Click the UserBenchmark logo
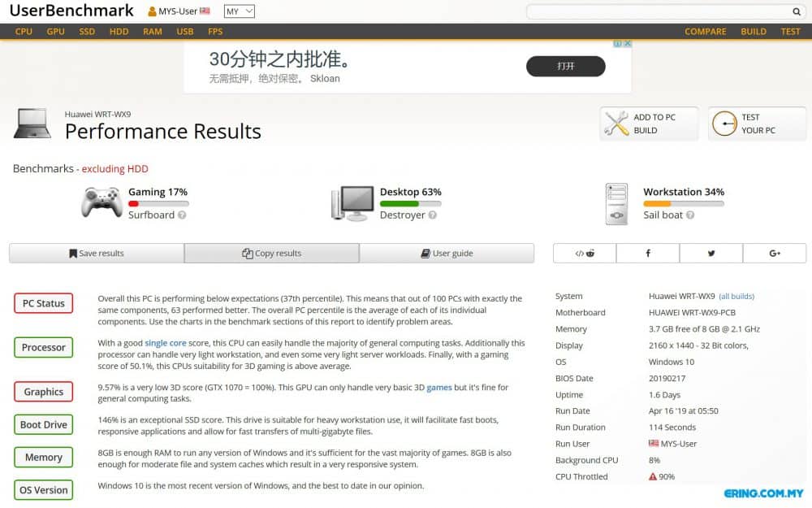 tap(71, 11)
